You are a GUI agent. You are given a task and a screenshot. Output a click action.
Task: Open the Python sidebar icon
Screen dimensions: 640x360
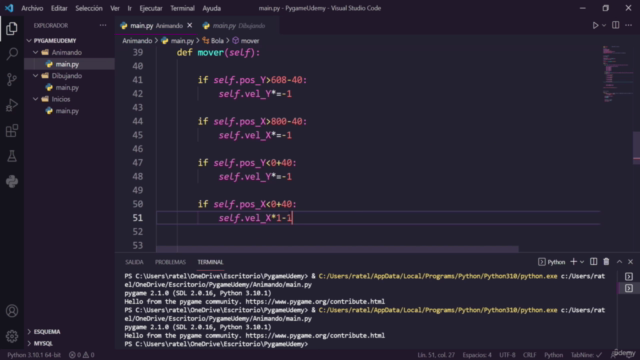12,181
